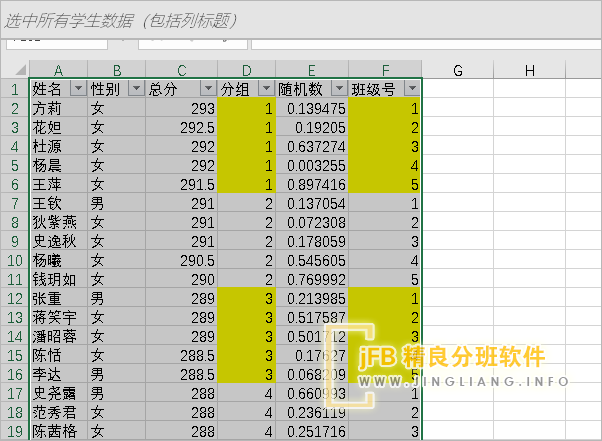Click the cell containing 潘昭蓉
Viewport: 602px width, 441px height.
click(59, 336)
